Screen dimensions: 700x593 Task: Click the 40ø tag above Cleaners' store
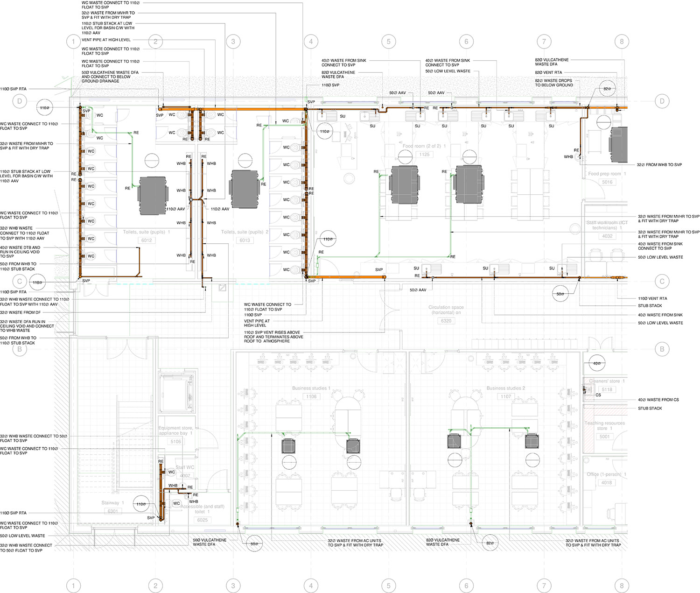(x=597, y=363)
